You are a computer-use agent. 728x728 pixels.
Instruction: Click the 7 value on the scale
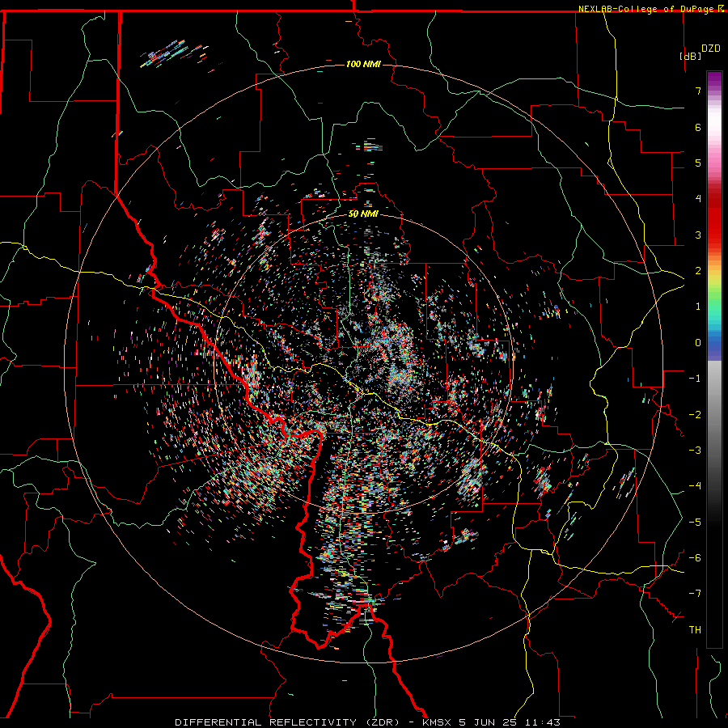coord(698,91)
